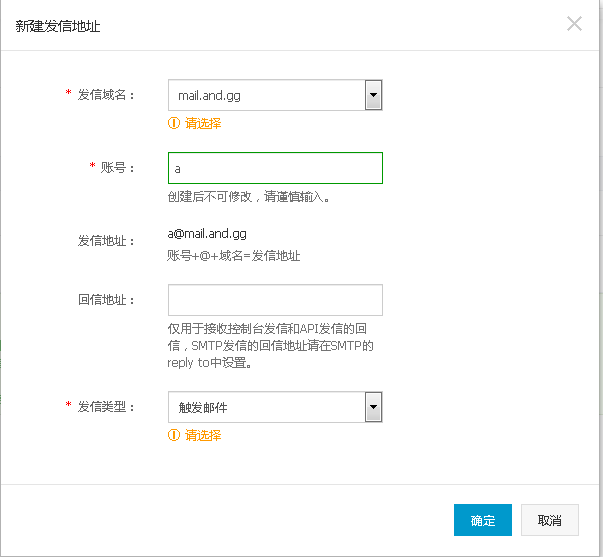Close the 新建发信地址 dialog with X
This screenshot has width=603, height=557.
click(x=574, y=24)
